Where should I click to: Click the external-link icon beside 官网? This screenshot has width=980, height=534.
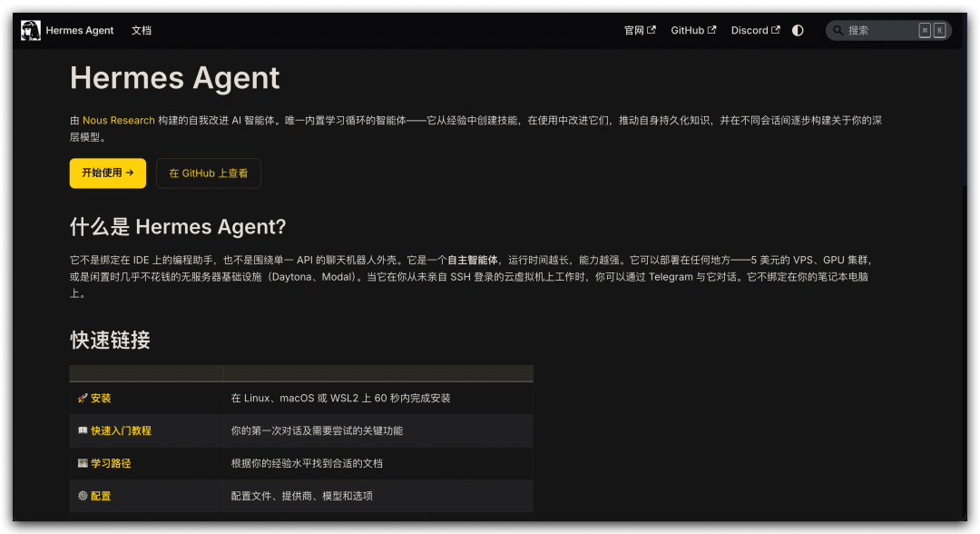[651, 30]
